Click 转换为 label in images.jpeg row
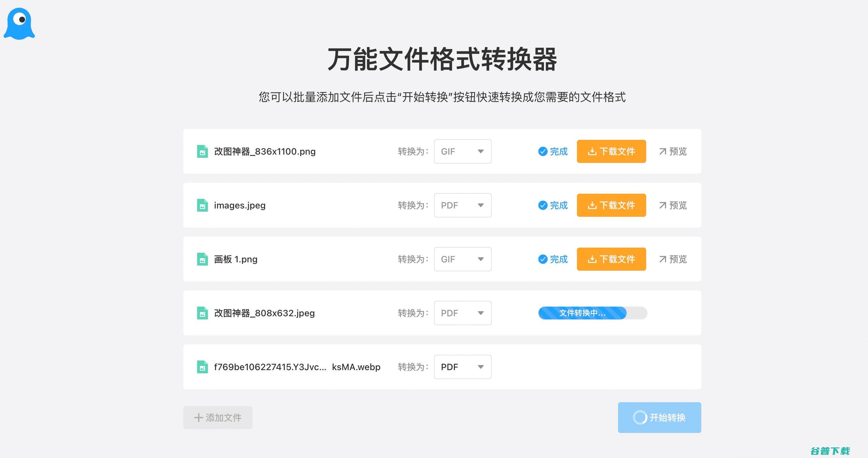This screenshot has width=868, height=458. (x=413, y=205)
